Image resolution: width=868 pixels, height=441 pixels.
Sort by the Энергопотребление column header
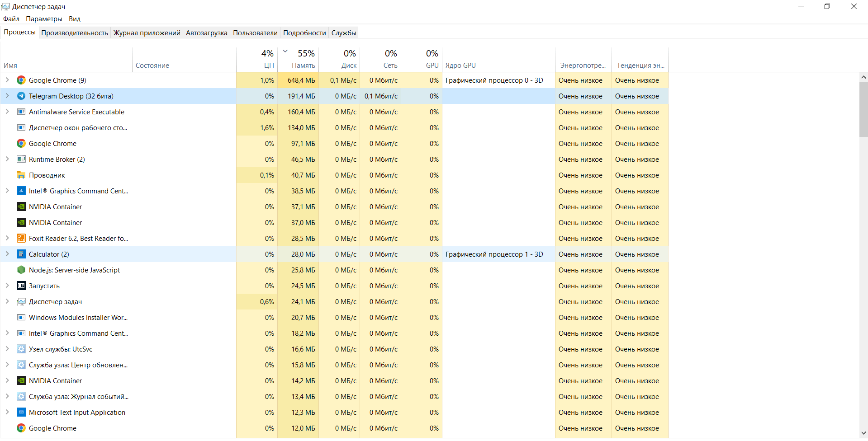pyautogui.click(x=583, y=60)
